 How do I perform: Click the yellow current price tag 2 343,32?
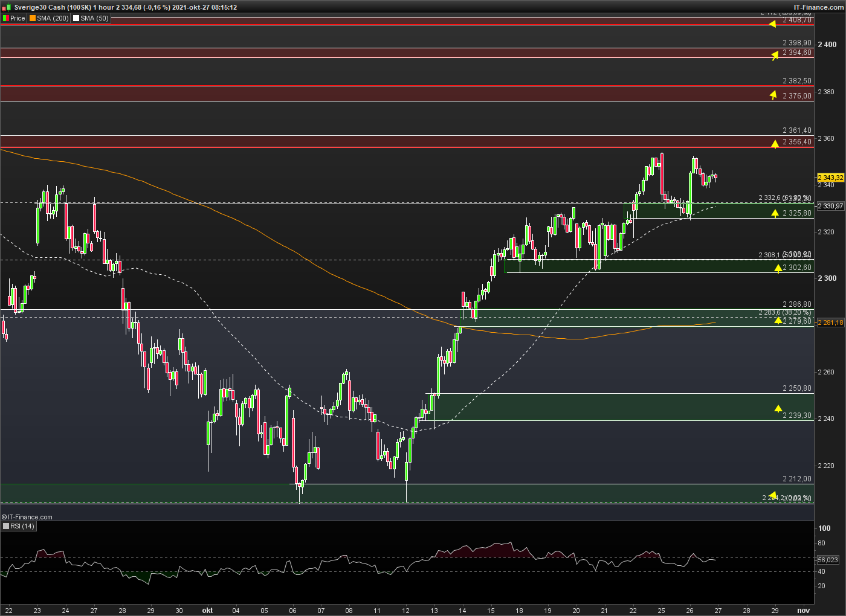click(830, 178)
